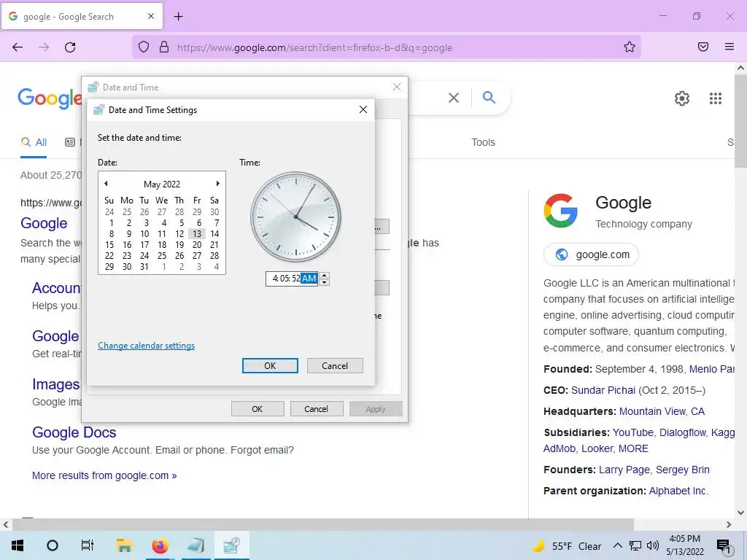Click the May 2022 calendar header
Image resolution: width=747 pixels, height=560 pixels.
[x=162, y=184]
